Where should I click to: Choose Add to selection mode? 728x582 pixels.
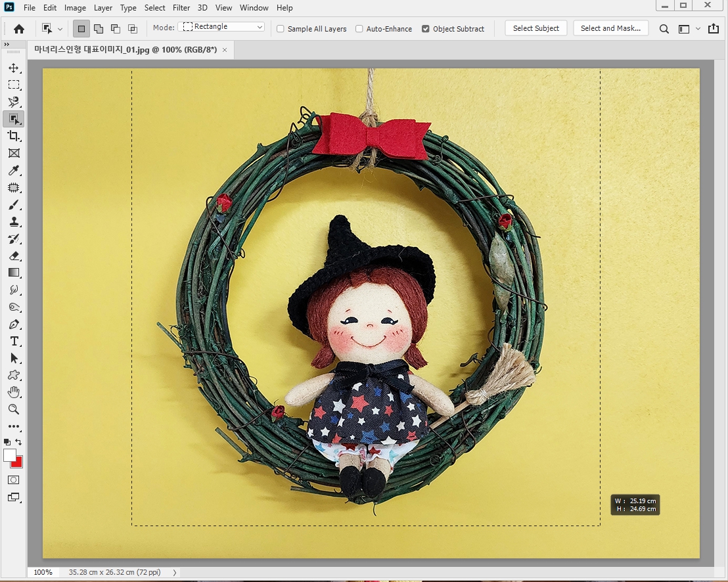pos(99,29)
